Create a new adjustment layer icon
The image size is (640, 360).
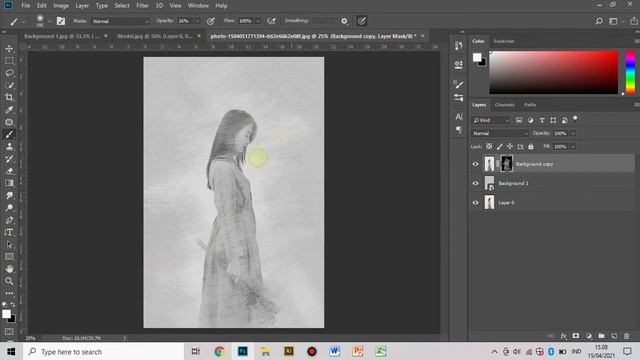(x=589, y=336)
